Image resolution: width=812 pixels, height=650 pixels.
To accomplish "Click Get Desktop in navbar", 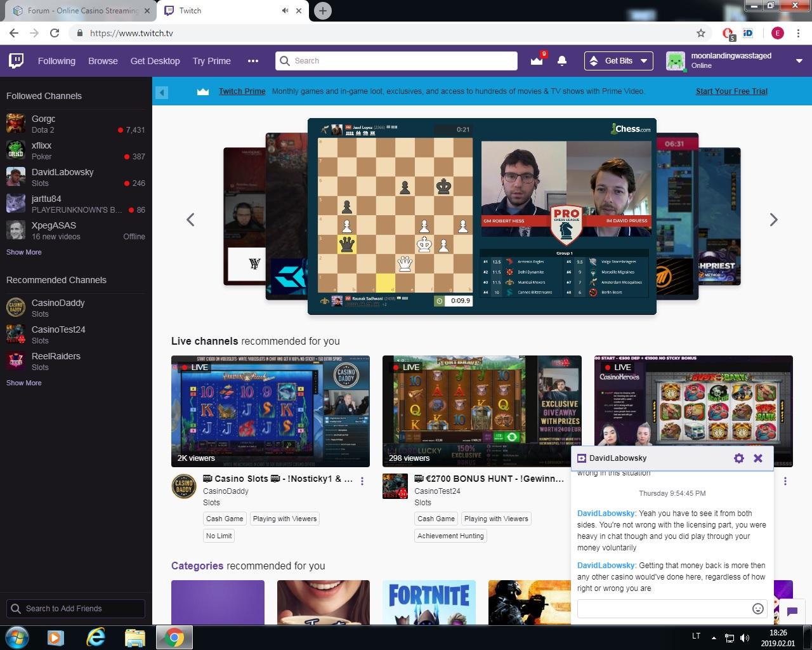I will (155, 61).
